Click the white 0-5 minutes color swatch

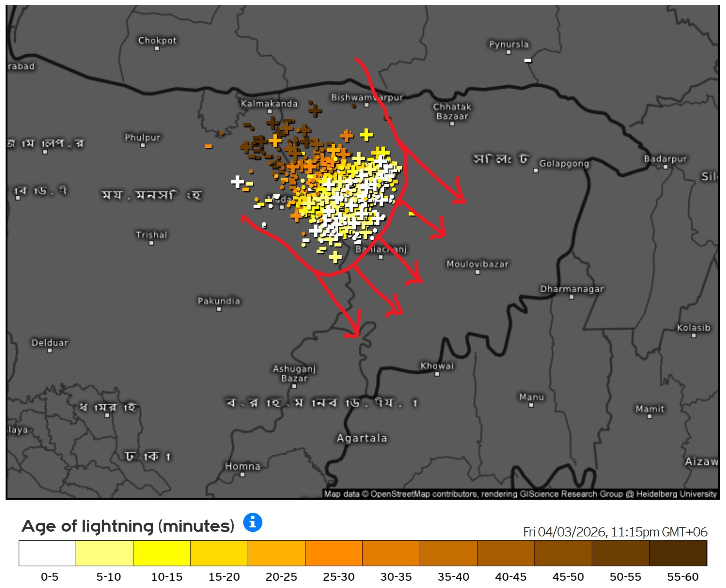[x=47, y=553]
